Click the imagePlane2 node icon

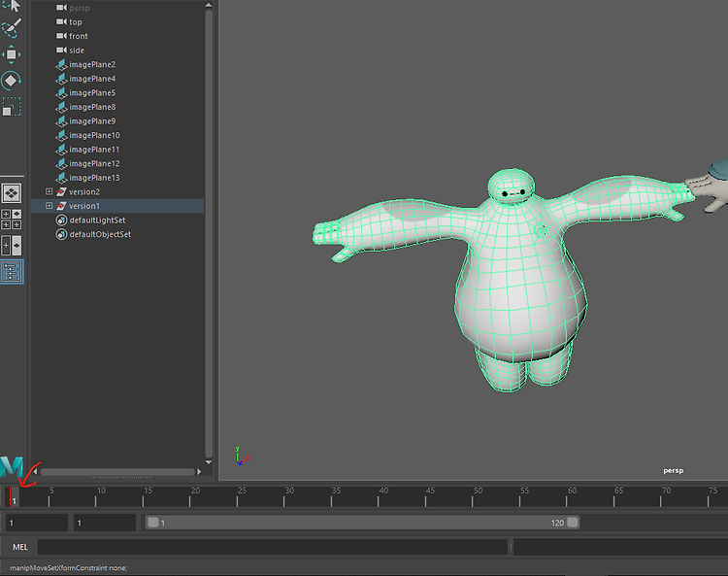61,64
